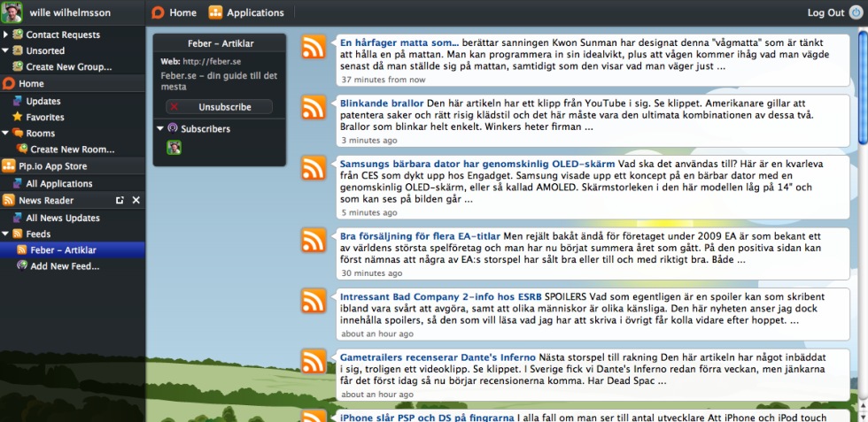Collapse the Unsorted group arrow
Screen dimensions: 868x422
click(5, 50)
